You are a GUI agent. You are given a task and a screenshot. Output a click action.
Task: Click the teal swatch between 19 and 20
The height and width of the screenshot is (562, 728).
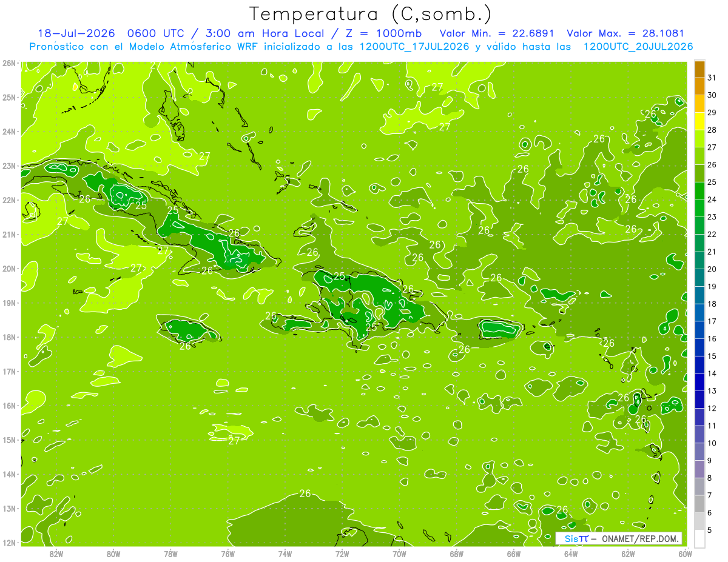699,278
